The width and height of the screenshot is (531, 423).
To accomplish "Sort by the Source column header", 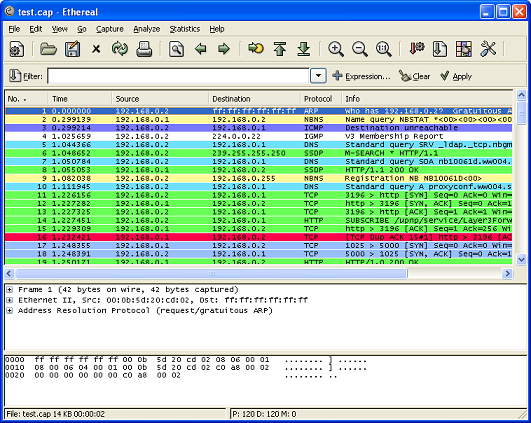I will [x=160, y=99].
